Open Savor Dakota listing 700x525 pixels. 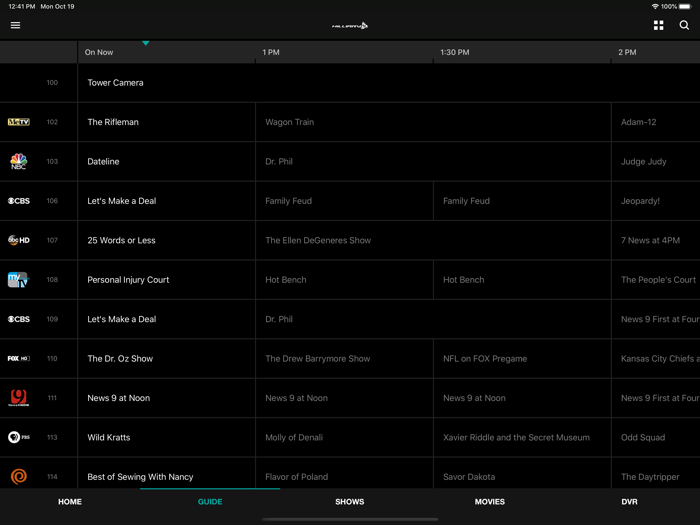click(x=522, y=473)
